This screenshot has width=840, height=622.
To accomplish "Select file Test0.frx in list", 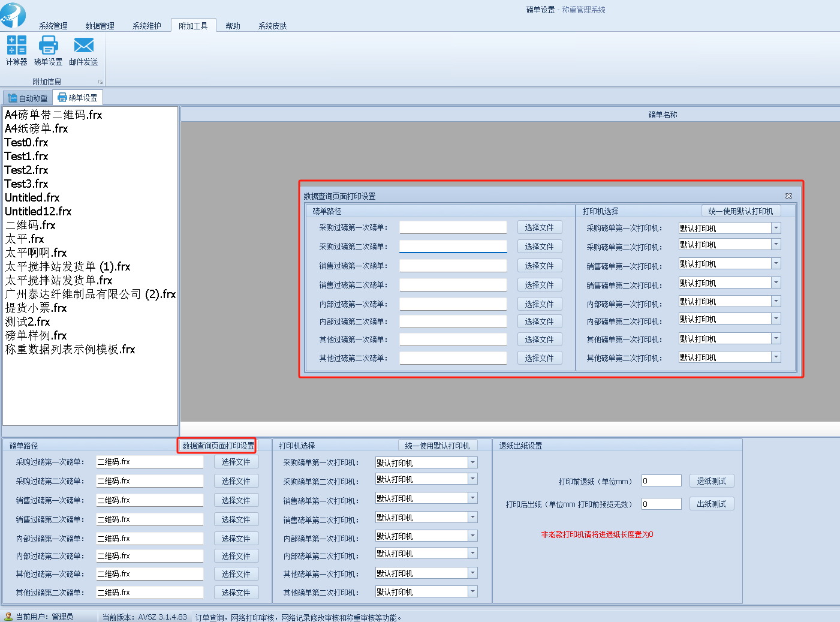I will coord(26,142).
